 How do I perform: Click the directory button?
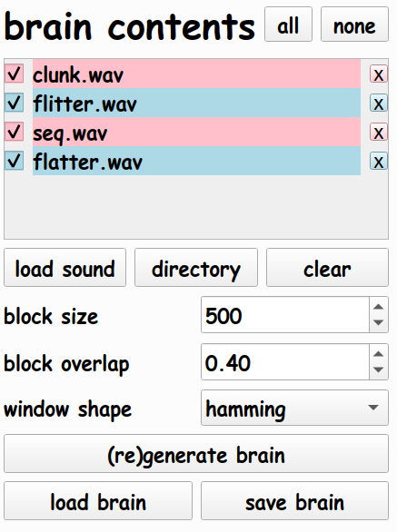[196, 268]
